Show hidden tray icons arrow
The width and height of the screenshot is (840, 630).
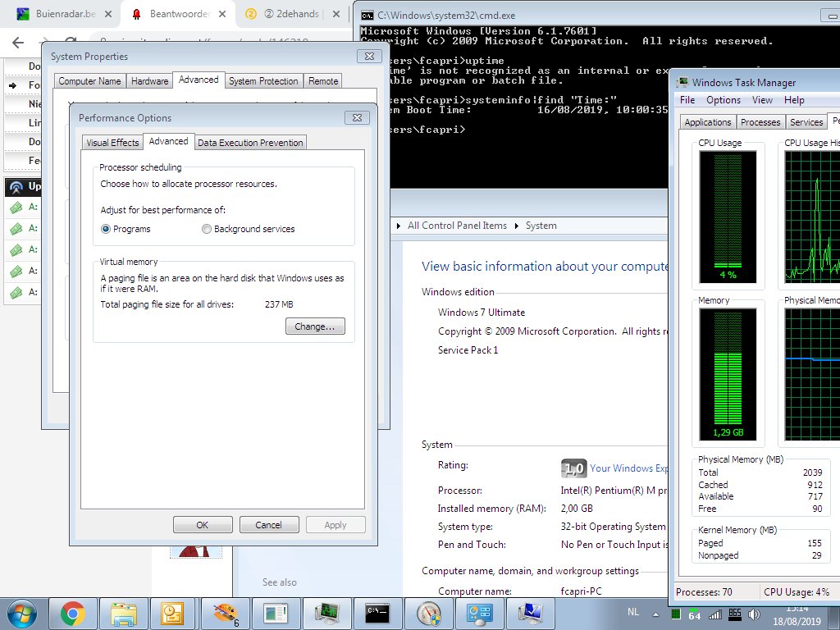pos(655,614)
